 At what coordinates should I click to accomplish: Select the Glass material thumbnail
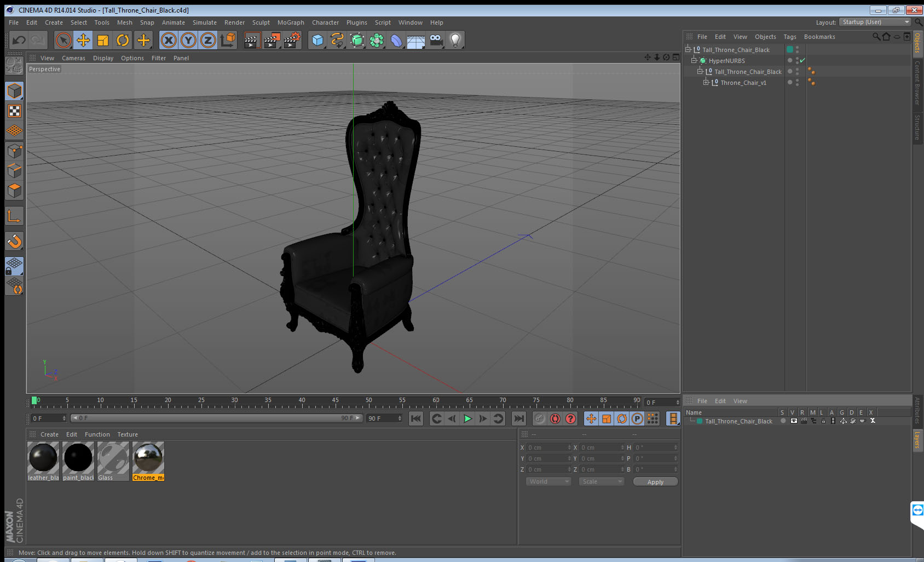pyautogui.click(x=113, y=462)
